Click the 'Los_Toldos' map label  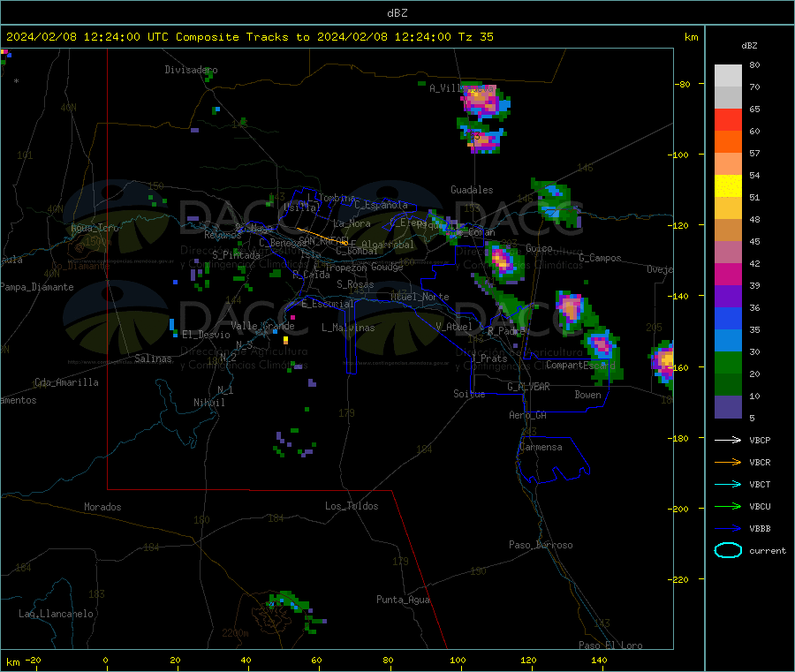pos(352,506)
